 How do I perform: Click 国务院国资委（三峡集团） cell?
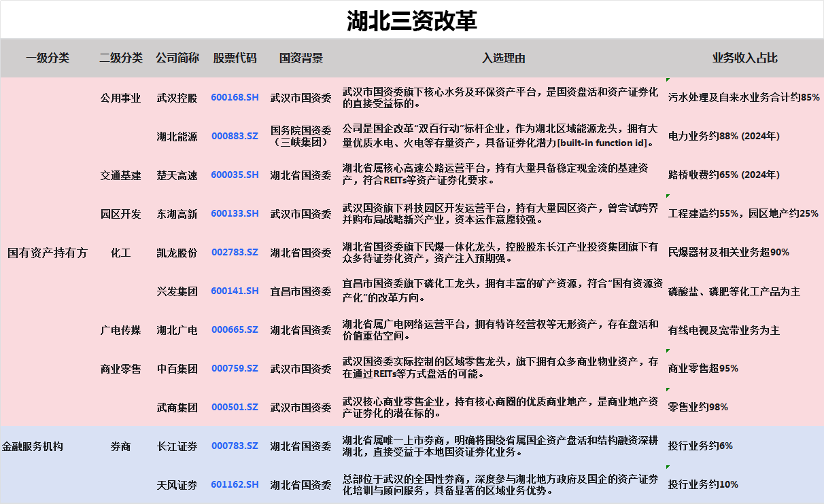[301, 136]
